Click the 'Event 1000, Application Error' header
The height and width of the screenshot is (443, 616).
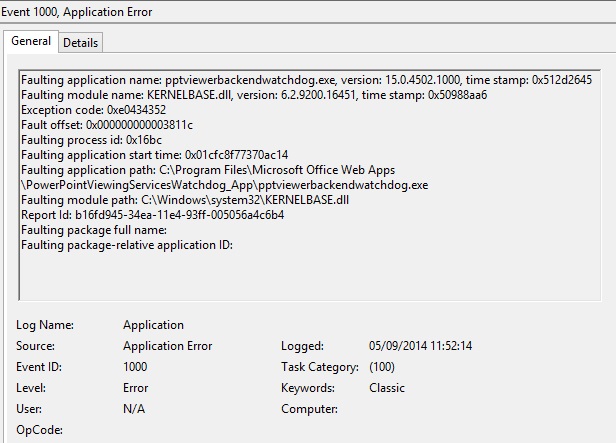77,12
